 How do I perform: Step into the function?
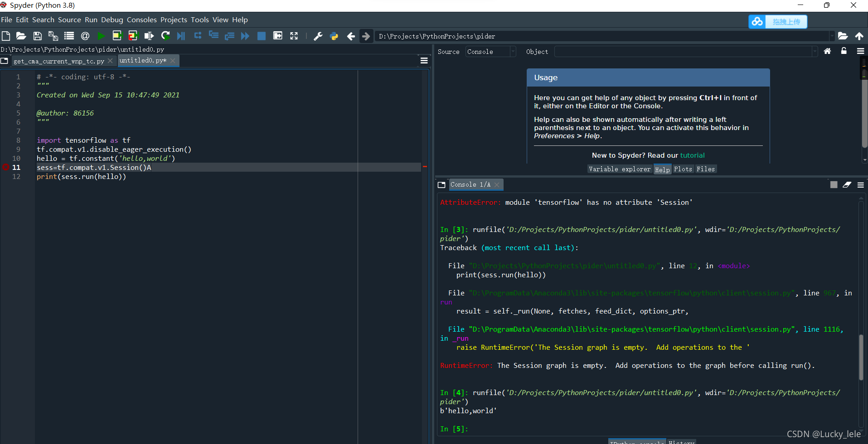[x=213, y=36]
